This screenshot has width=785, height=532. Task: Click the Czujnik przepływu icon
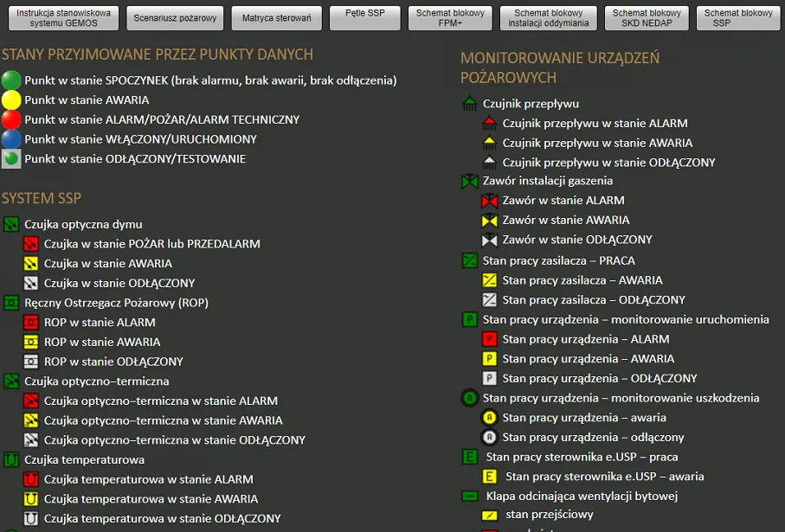click(x=468, y=103)
